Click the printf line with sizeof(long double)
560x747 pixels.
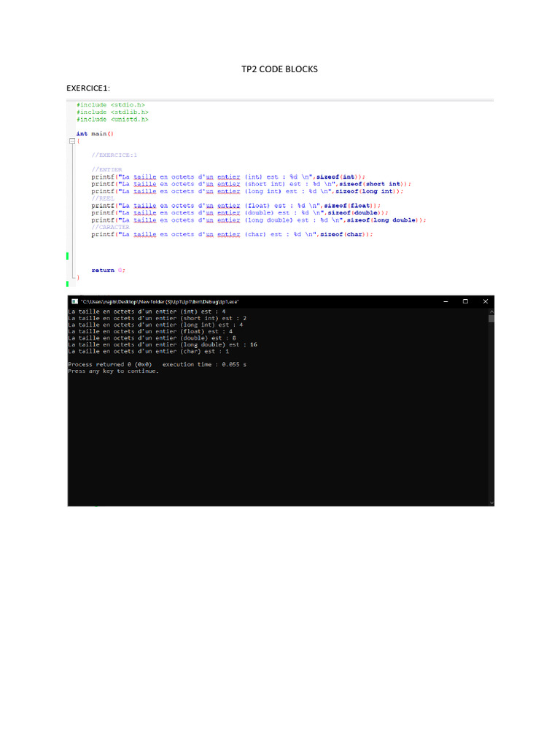(259, 220)
